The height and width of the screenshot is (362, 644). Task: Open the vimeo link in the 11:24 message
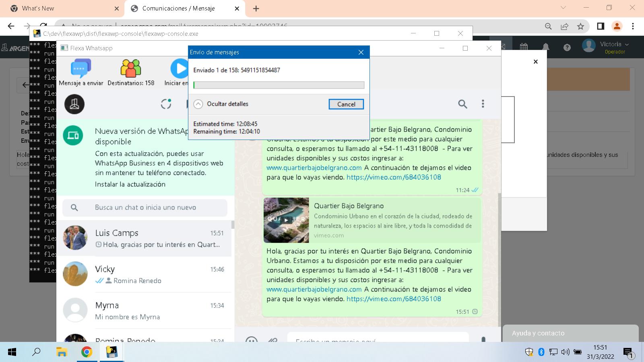394,177
